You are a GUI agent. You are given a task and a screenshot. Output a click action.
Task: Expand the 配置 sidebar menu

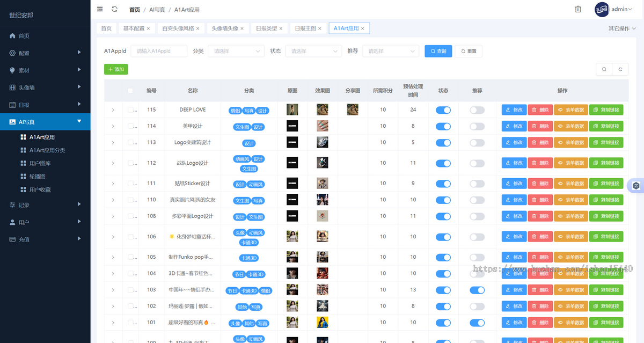coord(45,53)
